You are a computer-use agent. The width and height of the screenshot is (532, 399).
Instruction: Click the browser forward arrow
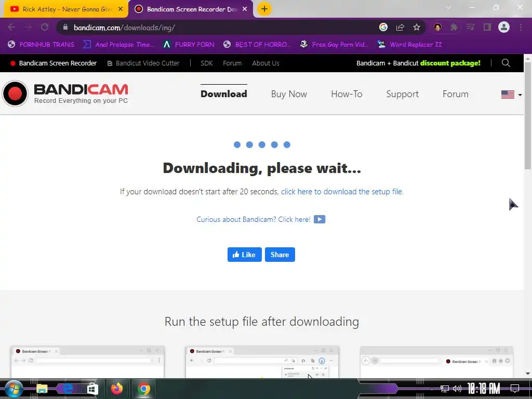click(x=28, y=27)
